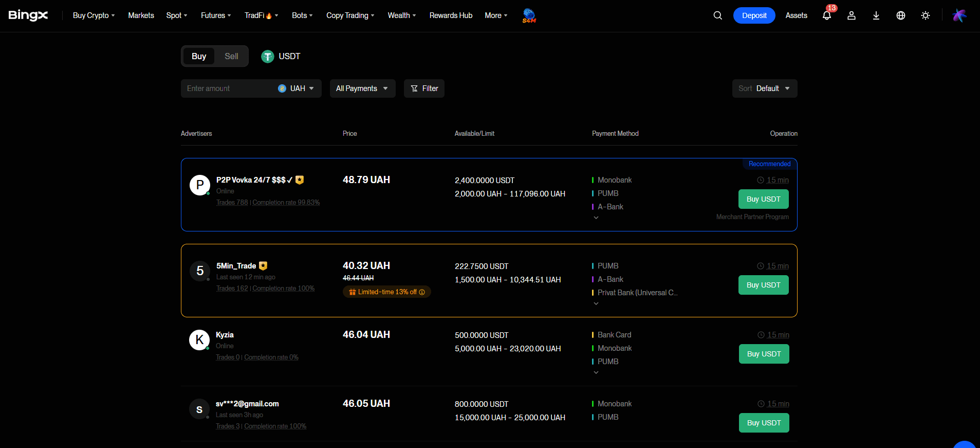Open the Futures menu
The image size is (980, 448).
216,15
